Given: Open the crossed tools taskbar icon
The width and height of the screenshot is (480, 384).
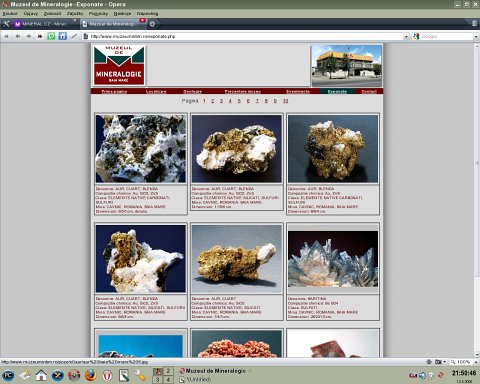Looking at the screenshot, I should click(x=58, y=376).
